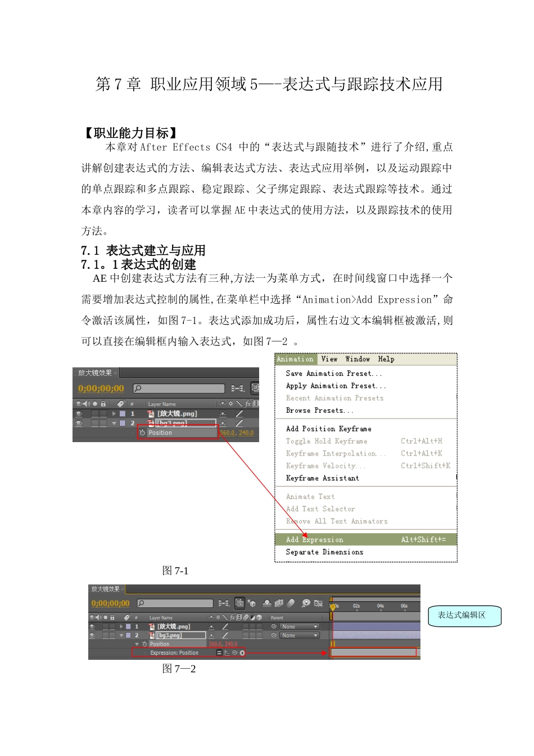Open Parent dropdown None for 放大镜.png layer
534x756 pixels.
[299, 627]
